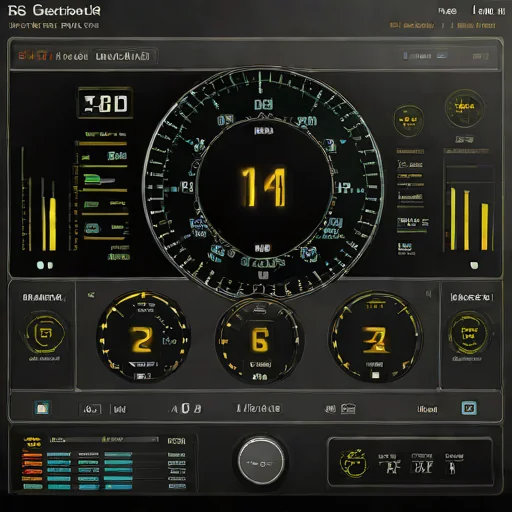The width and height of the screenshot is (512, 512).
Task: Click the folder-like icon in the bottom toolbar
Action: point(348,408)
